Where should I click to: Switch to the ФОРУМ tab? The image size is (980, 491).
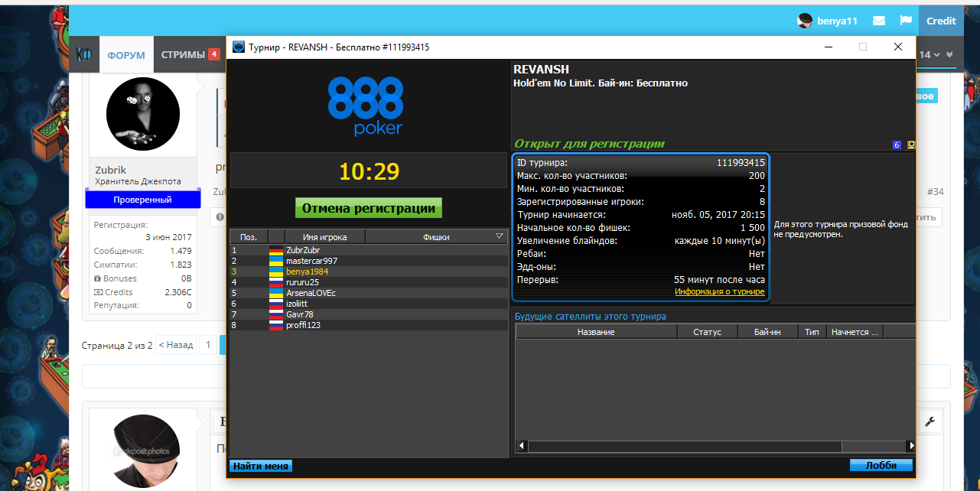coord(126,55)
